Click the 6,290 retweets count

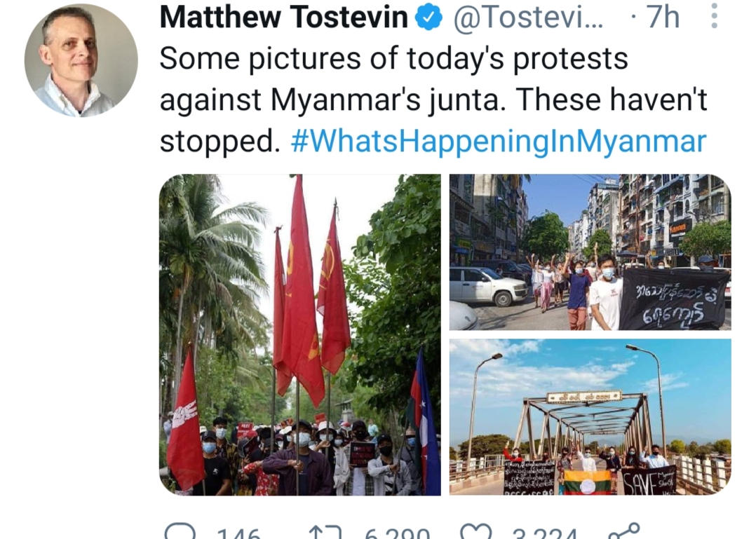397,533
